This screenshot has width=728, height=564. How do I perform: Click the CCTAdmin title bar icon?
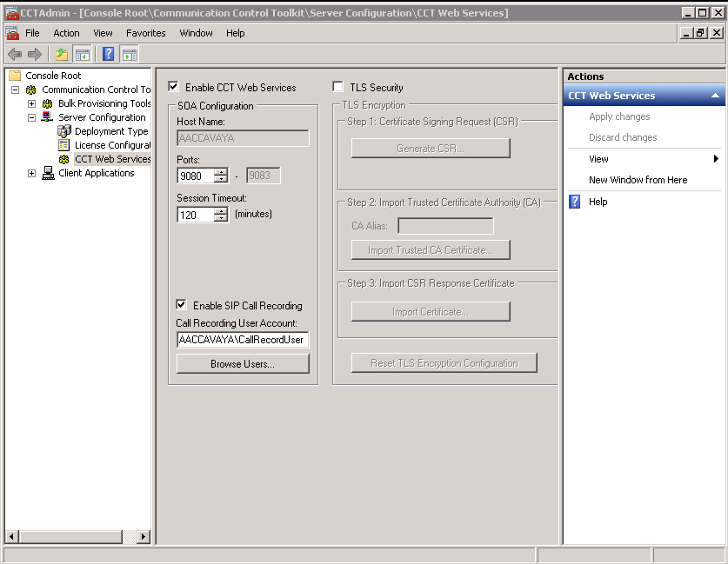[x=12, y=13]
